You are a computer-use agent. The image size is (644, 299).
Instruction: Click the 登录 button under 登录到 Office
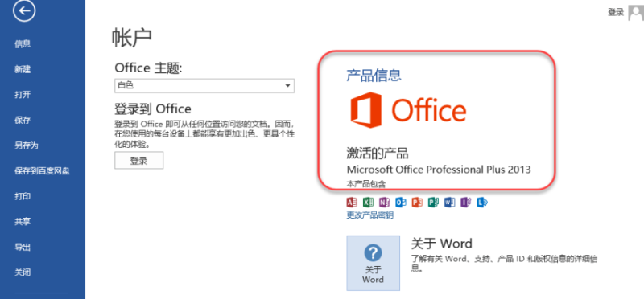click(138, 161)
